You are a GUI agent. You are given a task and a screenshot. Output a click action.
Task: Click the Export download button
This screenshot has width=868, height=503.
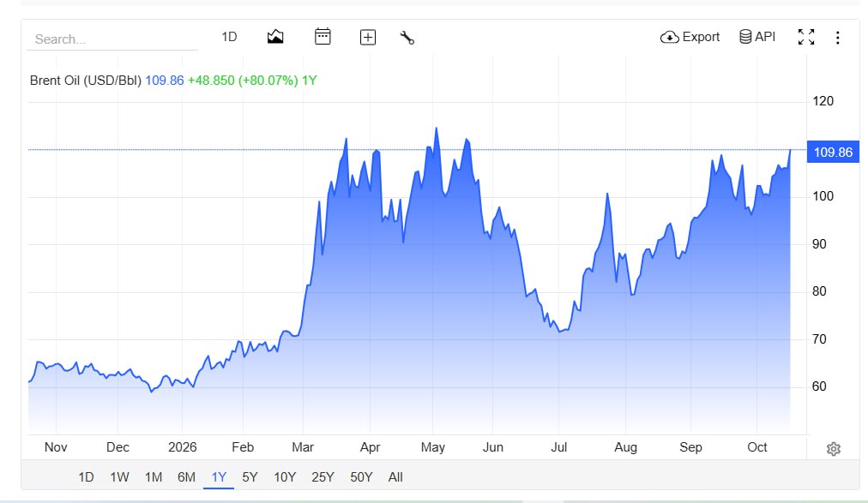[x=690, y=37]
